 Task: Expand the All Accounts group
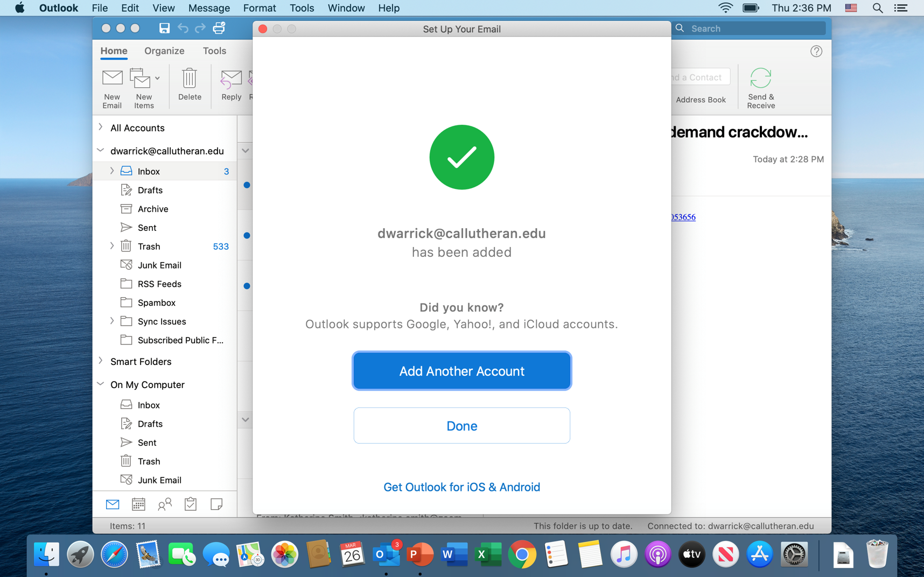101,128
